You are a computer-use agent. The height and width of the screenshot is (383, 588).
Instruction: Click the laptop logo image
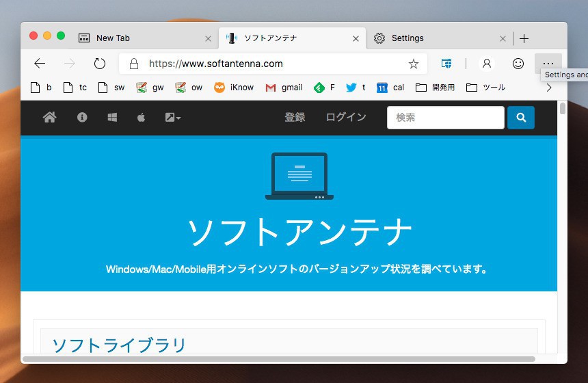pos(299,176)
